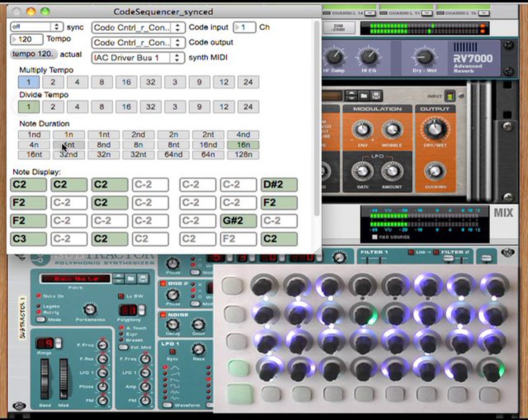Toggle the Lo BW button
528x420 pixels.
tap(121, 296)
